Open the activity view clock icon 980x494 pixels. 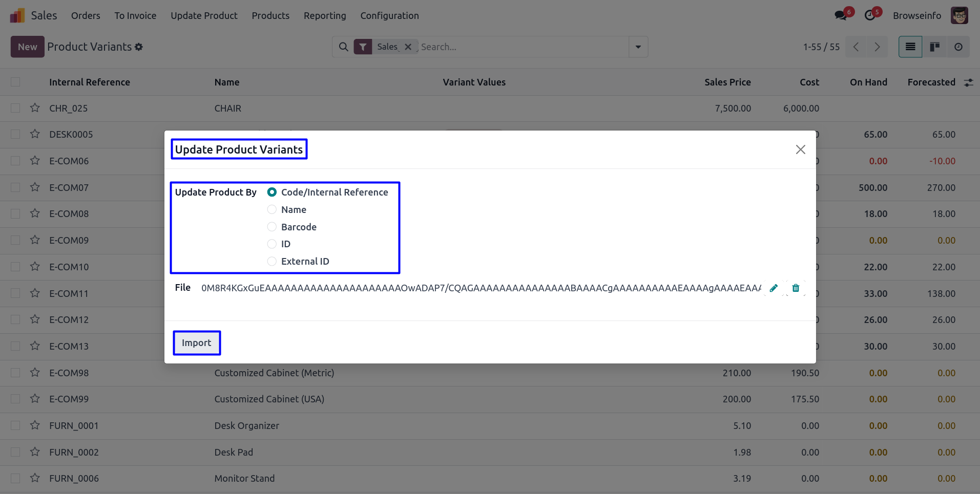958,47
